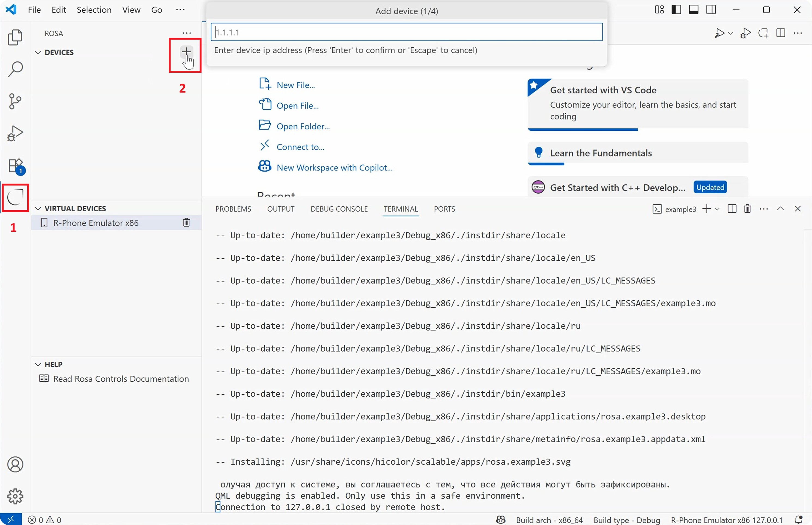Open the Selection menu
The width and height of the screenshot is (812, 525).
94,10
